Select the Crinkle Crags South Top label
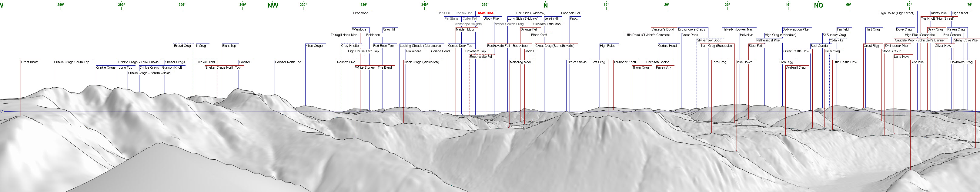This screenshot has height=192, width=980. [72, 62]
